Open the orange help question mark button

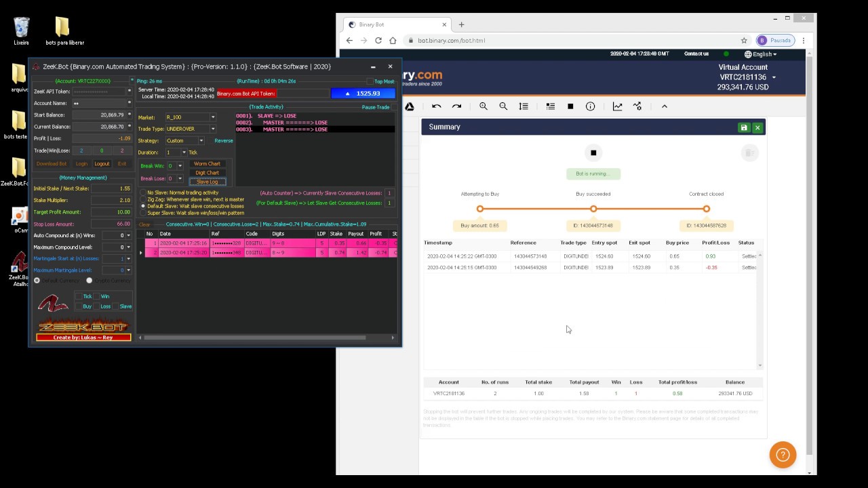[783, 455]
